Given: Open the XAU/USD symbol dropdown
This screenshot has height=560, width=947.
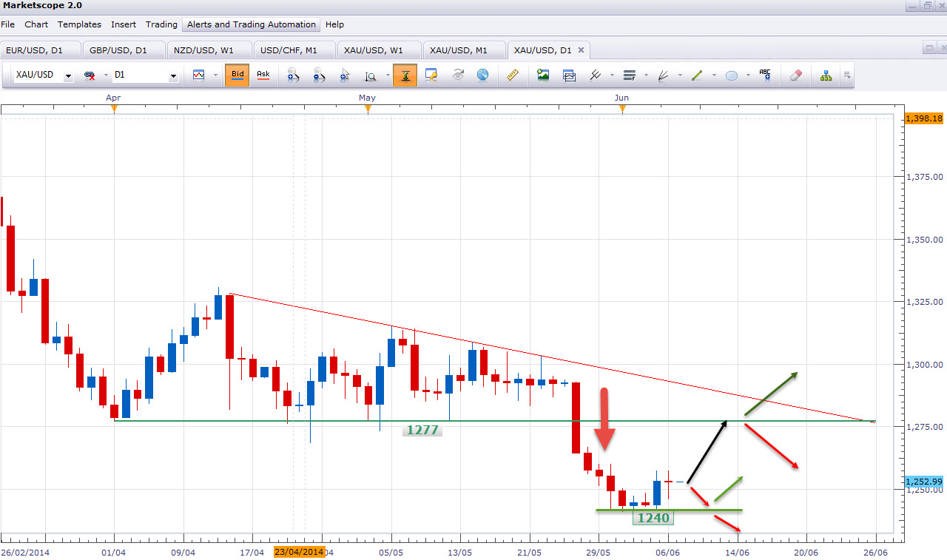Looking at the screenshot, I should [x=68, y=75].
